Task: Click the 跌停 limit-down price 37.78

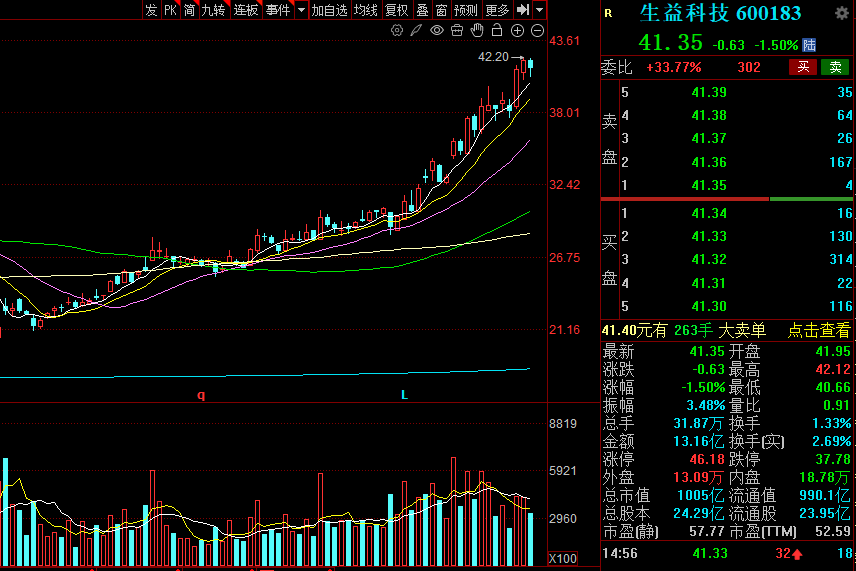Action: [833, 459]
